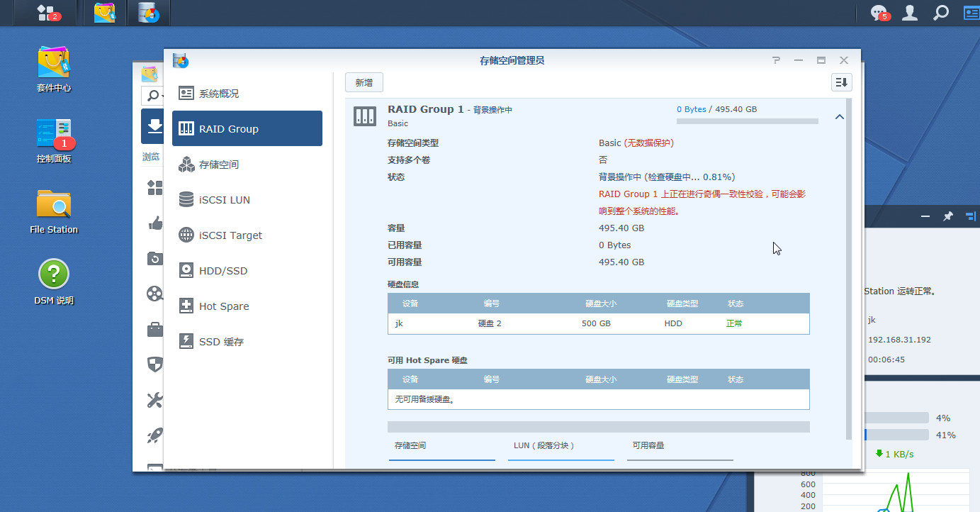Click thumbs-up icon in Package Center sidebar
Screen dimensions: 980x512
click(x=155, y=223)
